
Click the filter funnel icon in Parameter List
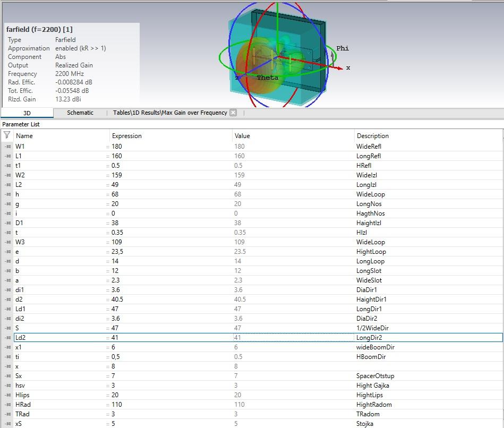click(x=7, y=135)
